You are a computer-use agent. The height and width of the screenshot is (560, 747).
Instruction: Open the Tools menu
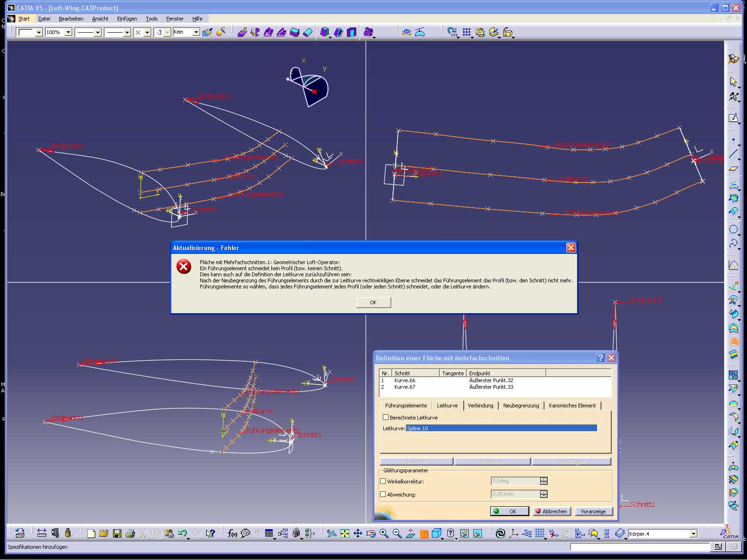click(x=152, y=19)
